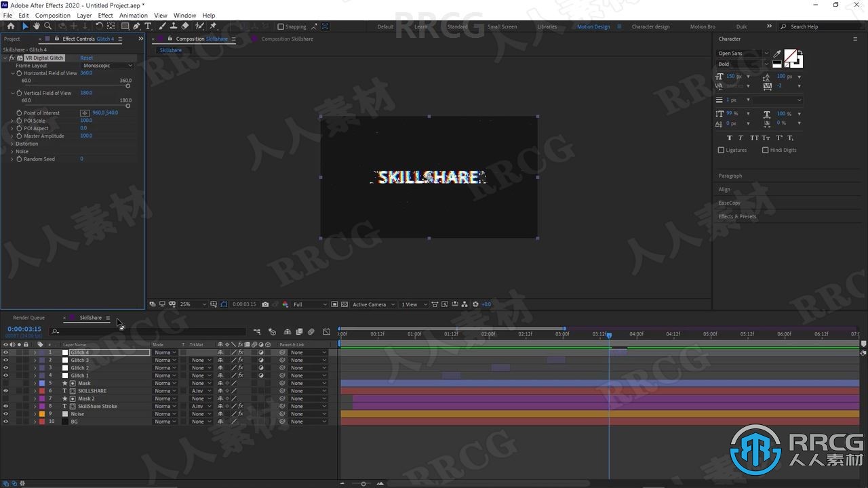Hide the BG layer
Screen dimensions: 868x488
(x=5, y=422)
